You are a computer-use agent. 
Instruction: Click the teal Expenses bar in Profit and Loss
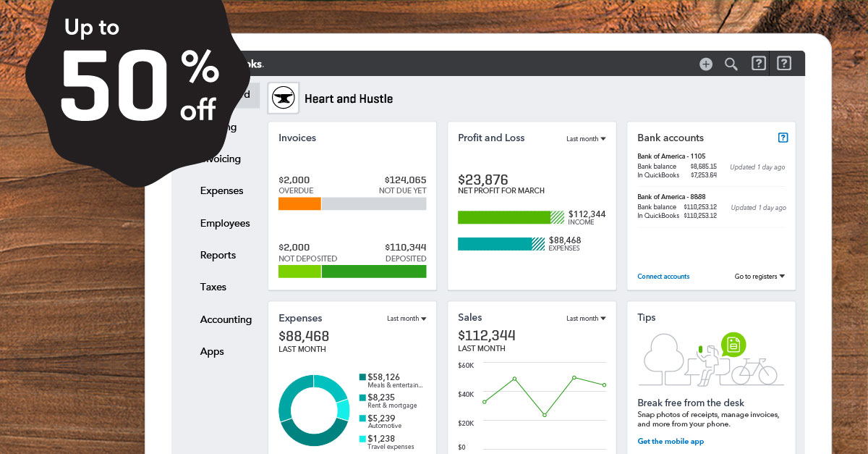tap(501, 244)
